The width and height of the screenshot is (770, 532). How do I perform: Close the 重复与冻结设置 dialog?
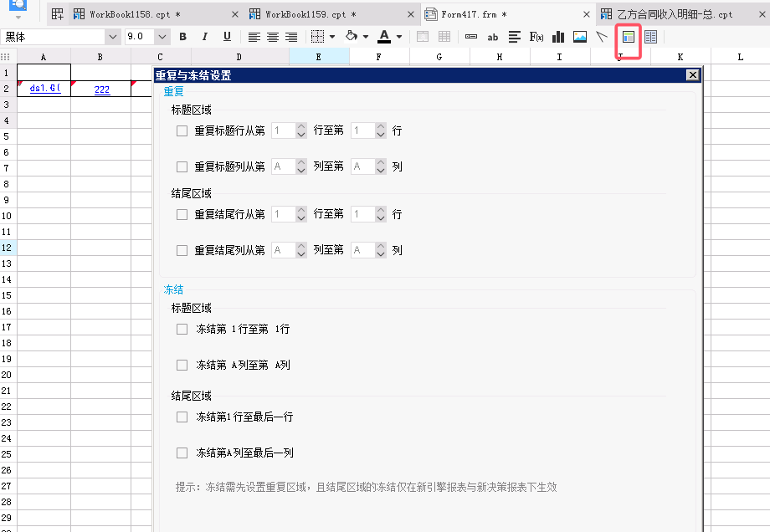point(692,75)
